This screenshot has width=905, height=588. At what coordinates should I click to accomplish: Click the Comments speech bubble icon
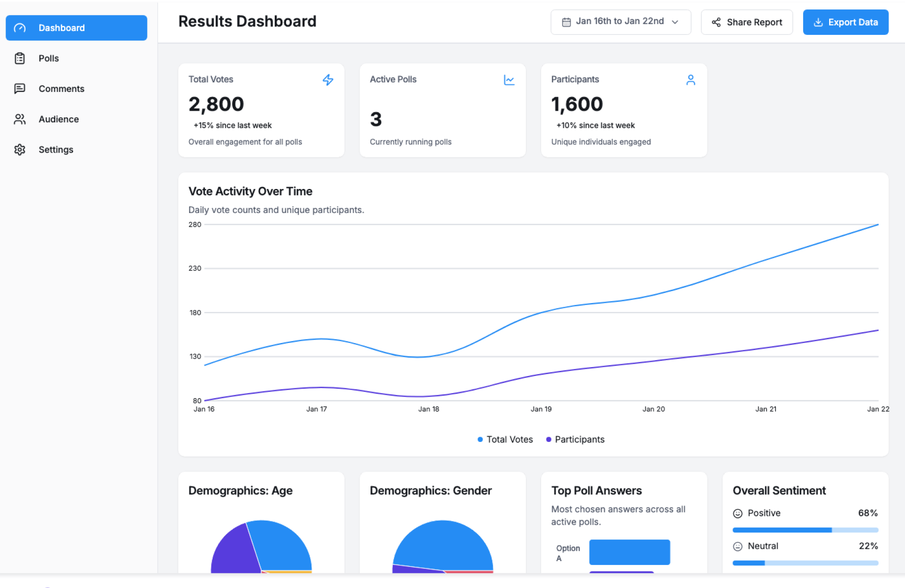pos(20,89)
